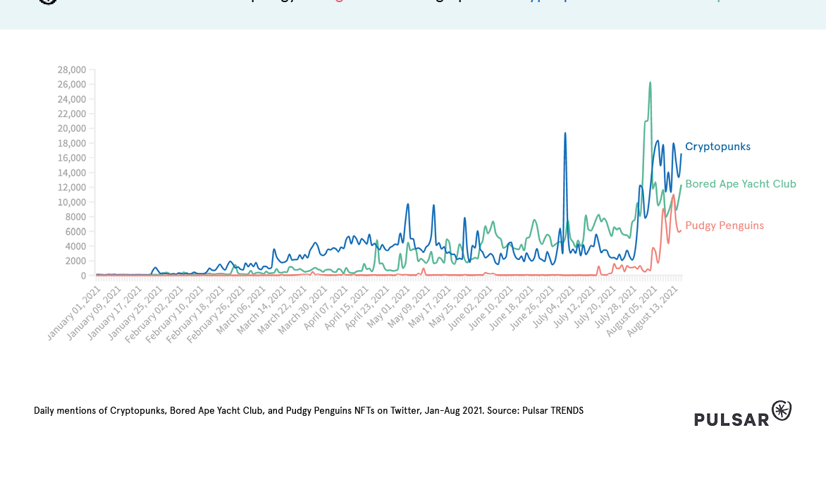This screenshot has width=826, height=504.
Task: Select the Bored Ape Yacht Club label
Action: pos(740,184)
